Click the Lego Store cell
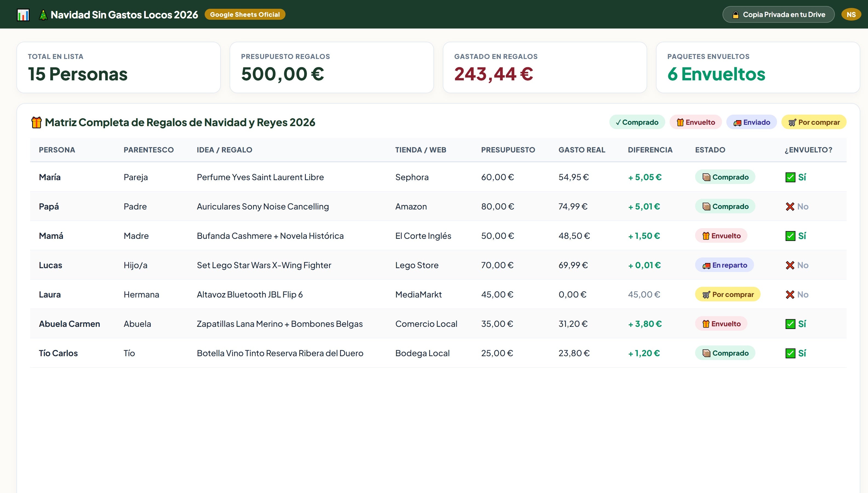Viewport: 868px width, 493px height. click(417, 265)
